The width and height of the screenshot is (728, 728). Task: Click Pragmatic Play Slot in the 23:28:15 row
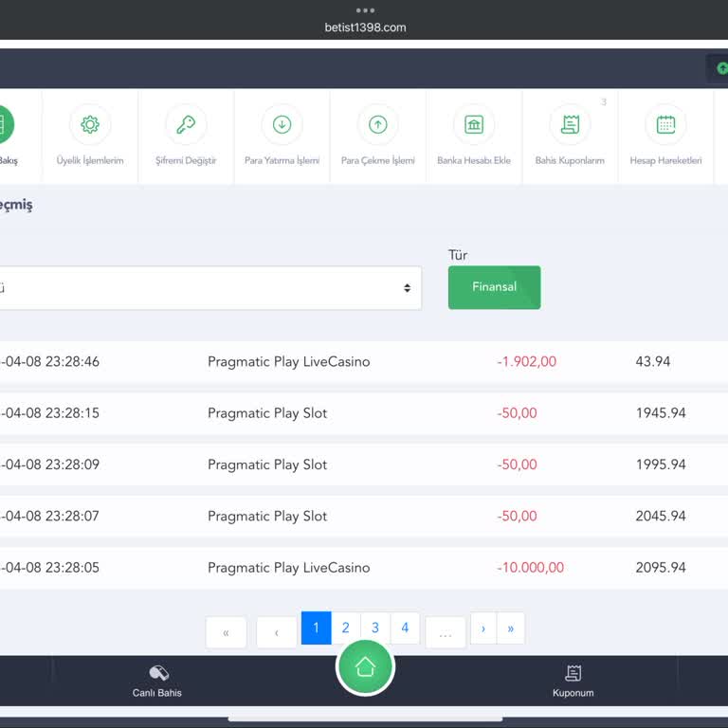tap(267, 413)
